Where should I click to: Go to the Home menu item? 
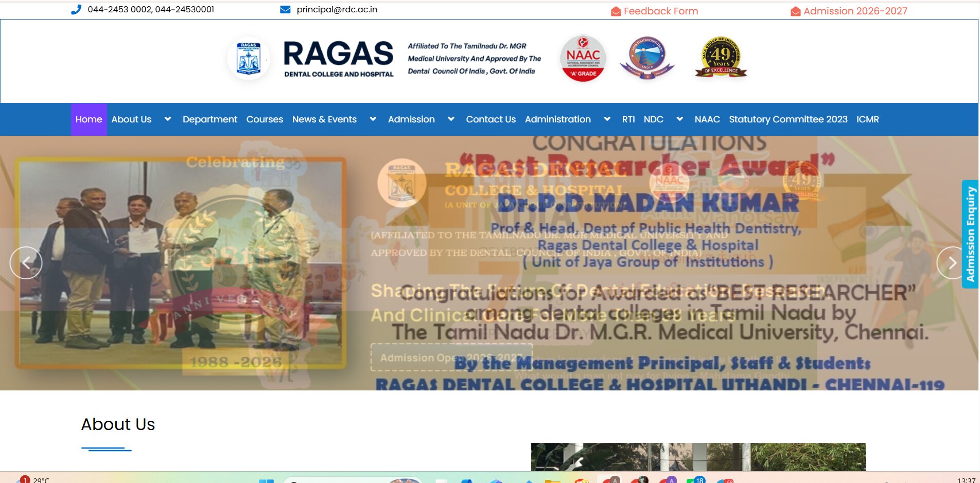[x=89, y=119]
